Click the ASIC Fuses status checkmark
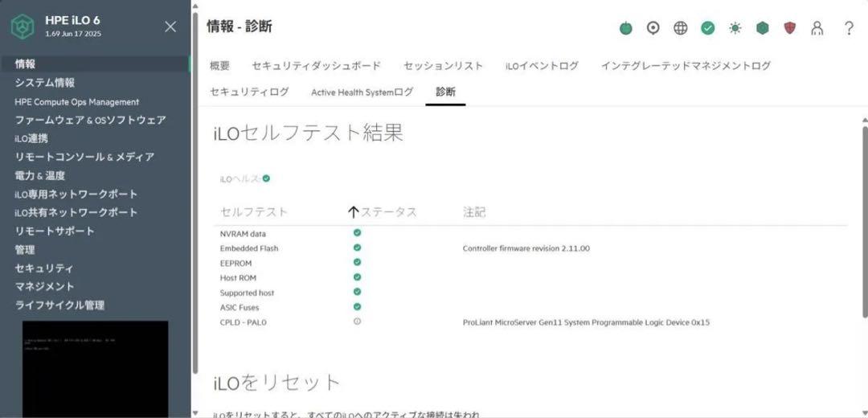Viewport: 868px width, 418px height. click(357, 306)
